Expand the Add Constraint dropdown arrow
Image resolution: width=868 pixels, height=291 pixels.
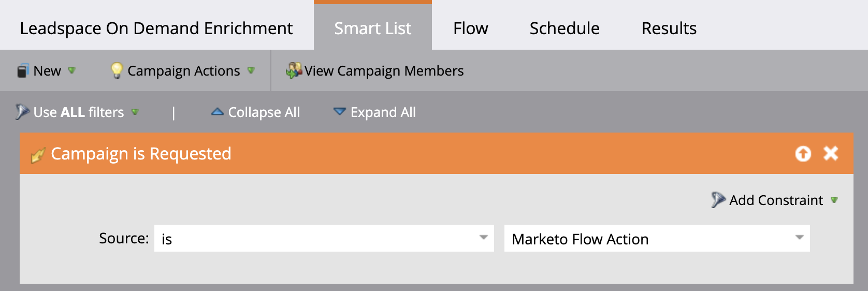pyautogui.click(x=834, y=200)
